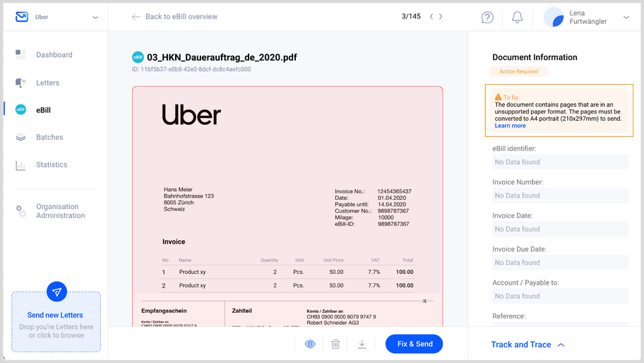Image resolution: width=644 pixels, height=363 pixels.
Task: Open the Learn more link
Action: [510, 126]
